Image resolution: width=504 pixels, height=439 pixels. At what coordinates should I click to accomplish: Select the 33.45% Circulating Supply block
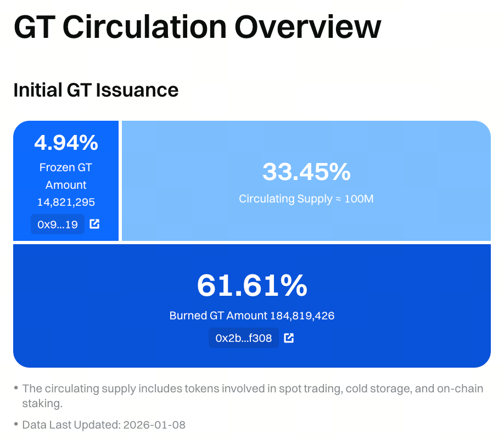click(x=306, y=181)
